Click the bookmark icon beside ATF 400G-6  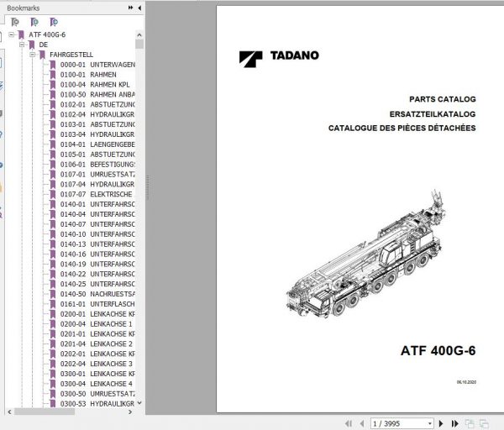(x=21, y=34)
